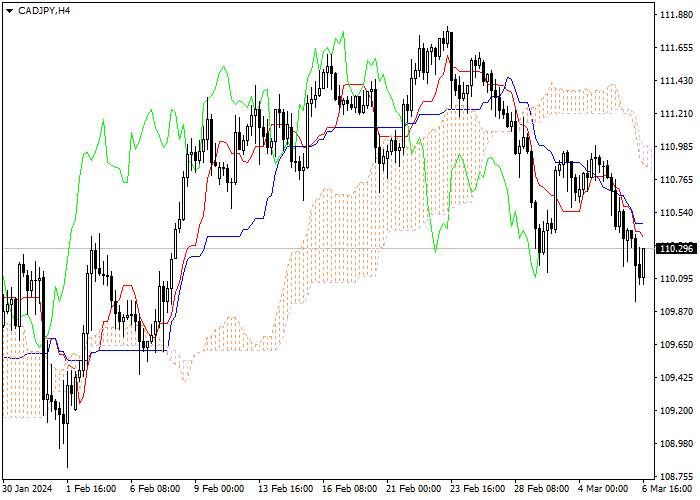Click the 109.650 price axis label

676,345
